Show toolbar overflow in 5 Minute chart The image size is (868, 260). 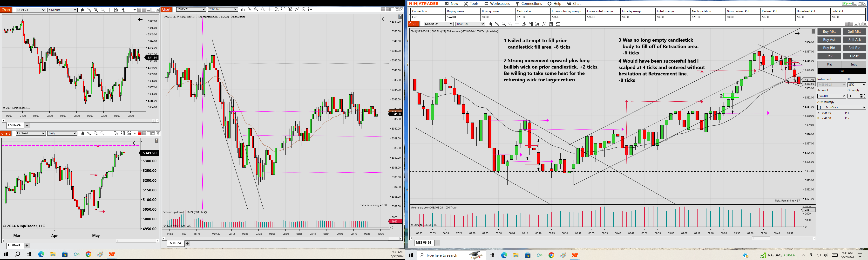coord(135,10)
